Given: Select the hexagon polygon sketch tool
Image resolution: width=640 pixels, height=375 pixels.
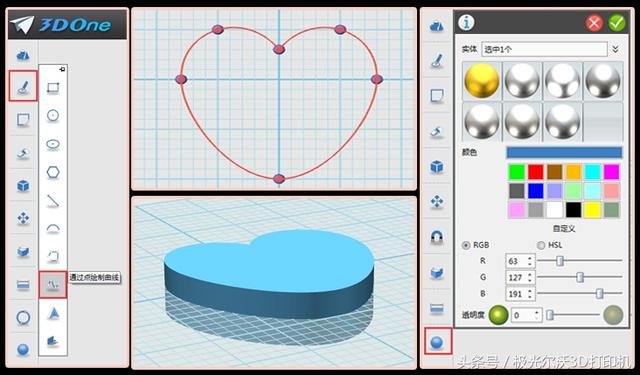Looking at the screenshot, I should point(53,172).
